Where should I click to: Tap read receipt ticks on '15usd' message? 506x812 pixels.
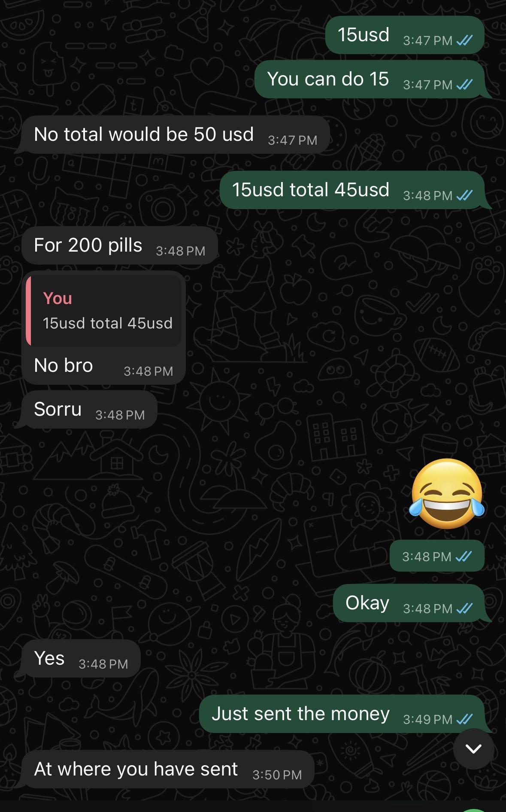click(x=464, y=40)
